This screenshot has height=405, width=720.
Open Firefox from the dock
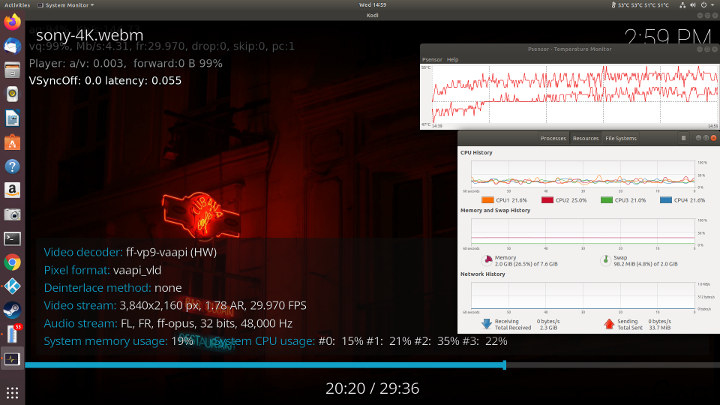pyautogui.click(x=12, y=22)
